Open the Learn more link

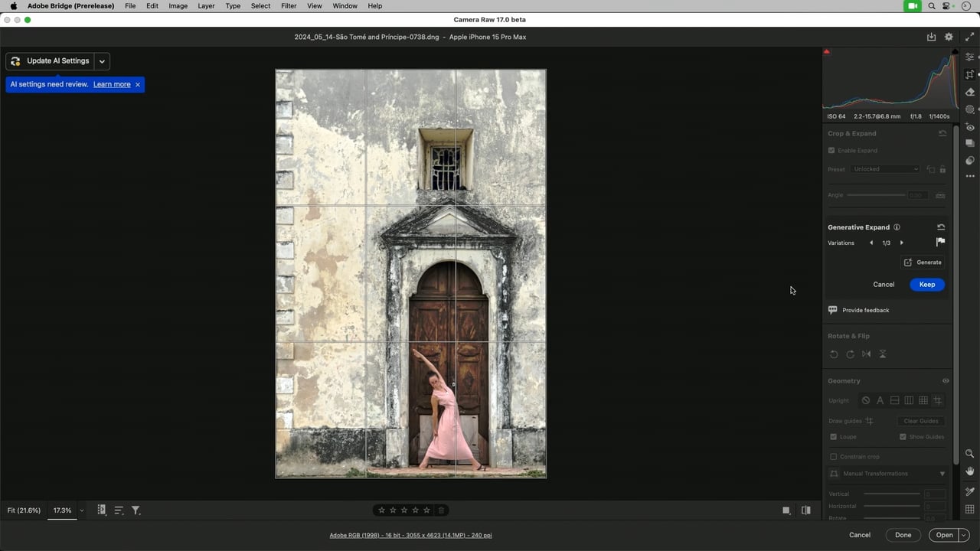(112, 84)
